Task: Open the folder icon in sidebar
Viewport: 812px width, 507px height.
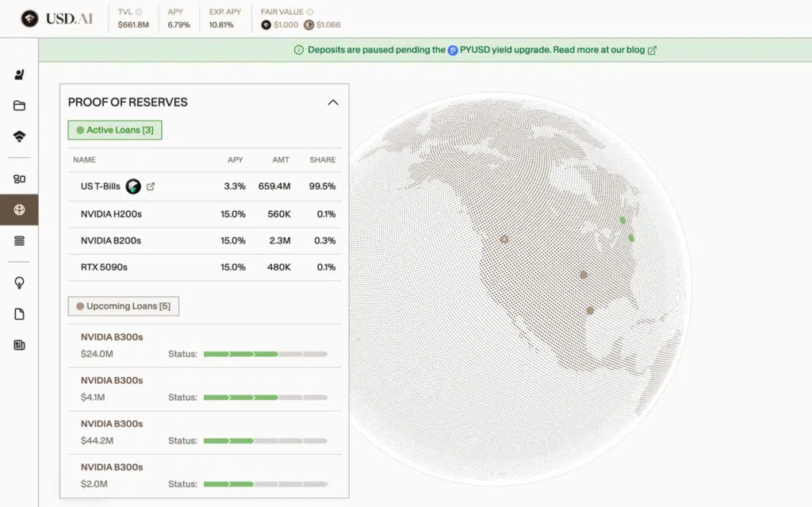Action: 19,106
